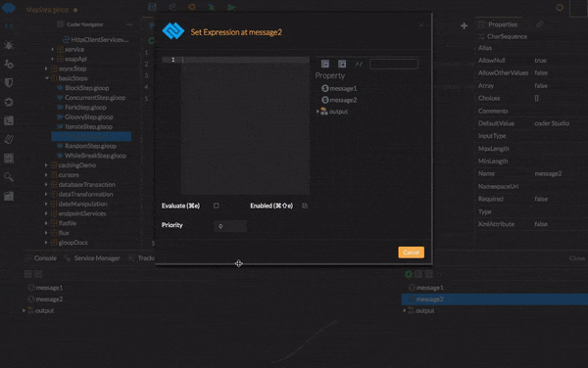588x368 pixels.
Task: Close the Set Expression dialog with X
Action: pos(421,24)
